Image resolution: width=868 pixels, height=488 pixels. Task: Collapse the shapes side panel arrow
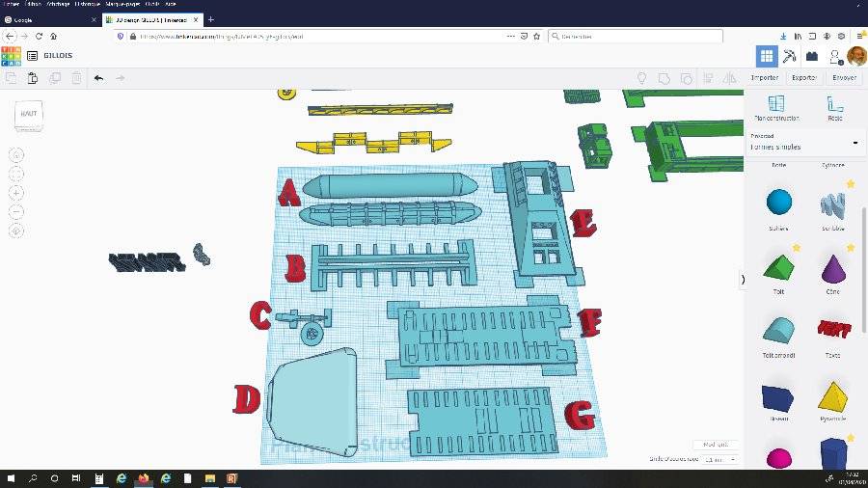pos(743,280)
